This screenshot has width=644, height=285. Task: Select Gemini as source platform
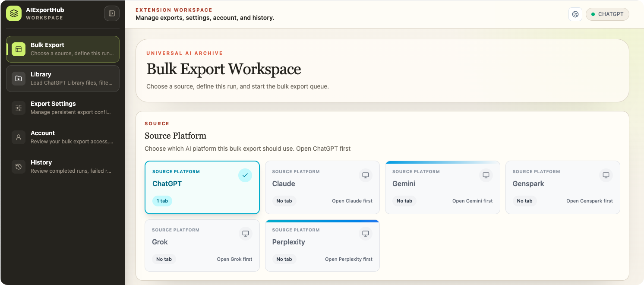pyautogui.click(x=442, y=187)
